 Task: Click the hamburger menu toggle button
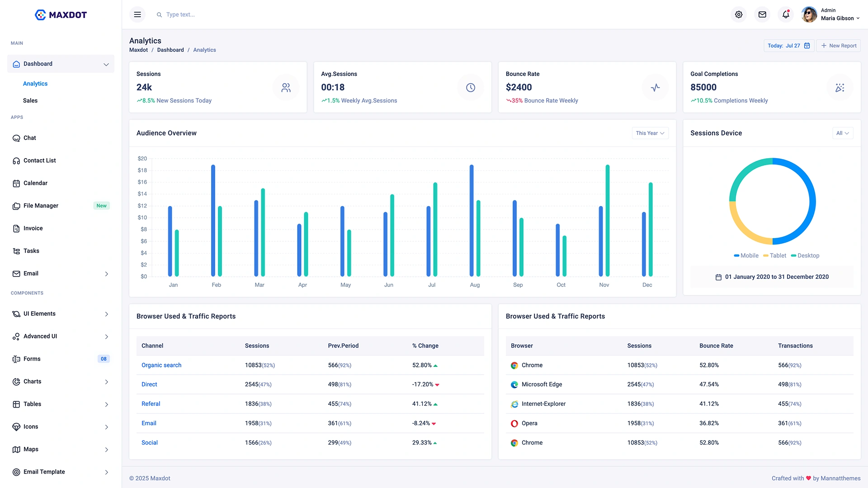pos(137,14)
